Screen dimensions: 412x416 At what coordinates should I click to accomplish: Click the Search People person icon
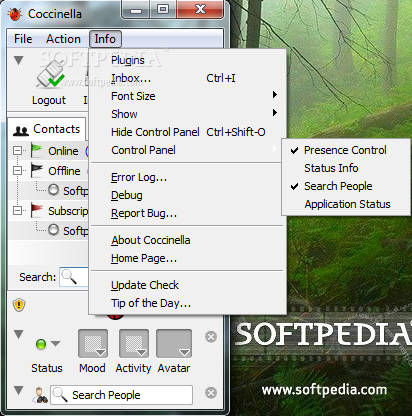click(40, 395)
